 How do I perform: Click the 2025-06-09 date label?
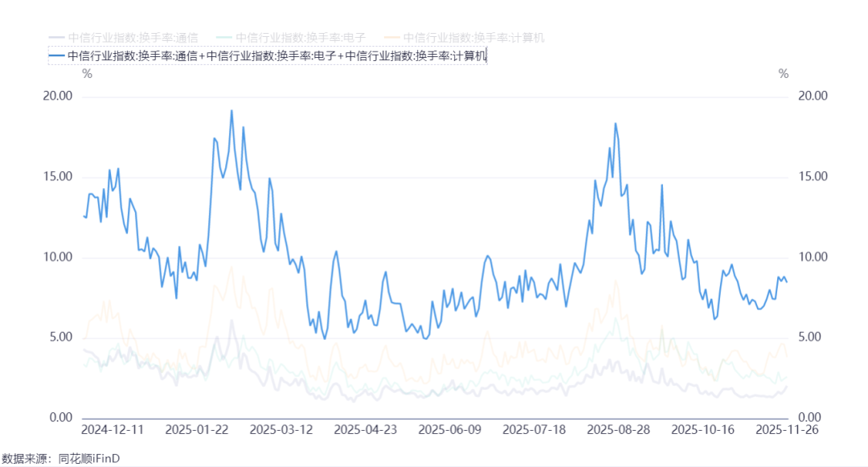click(x=449, y=430)
